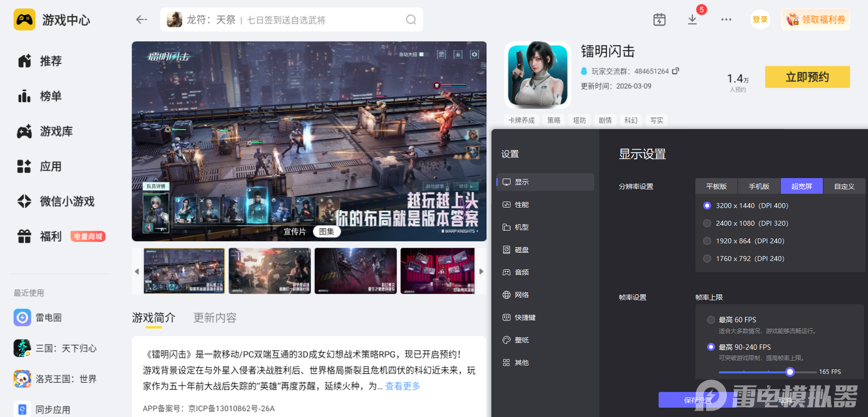Image resolution: width=868 pixels, height=417 pixels.
Task: Click 保存设置 button
Action: tap(698, 400)
